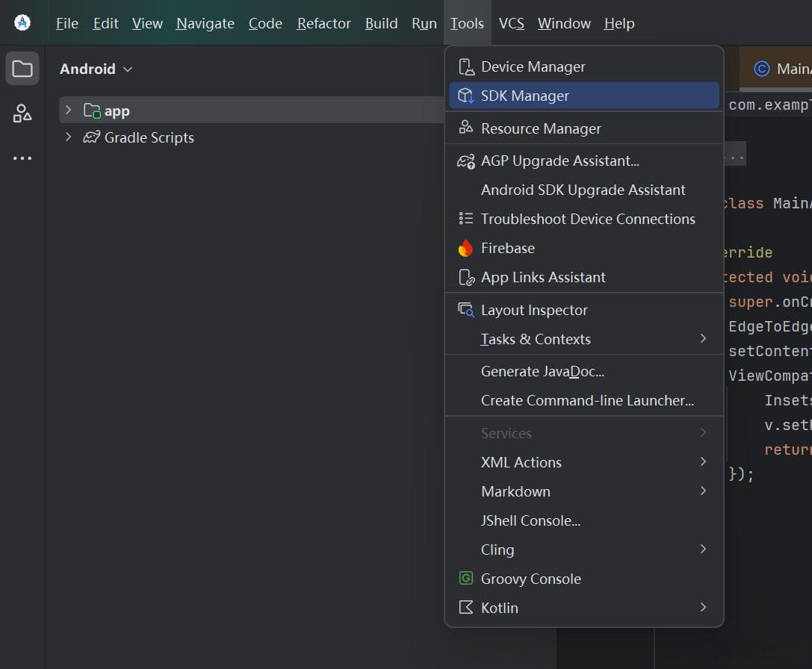
Task: Click the Groovy Console green icon
Action: coord(466,578)
